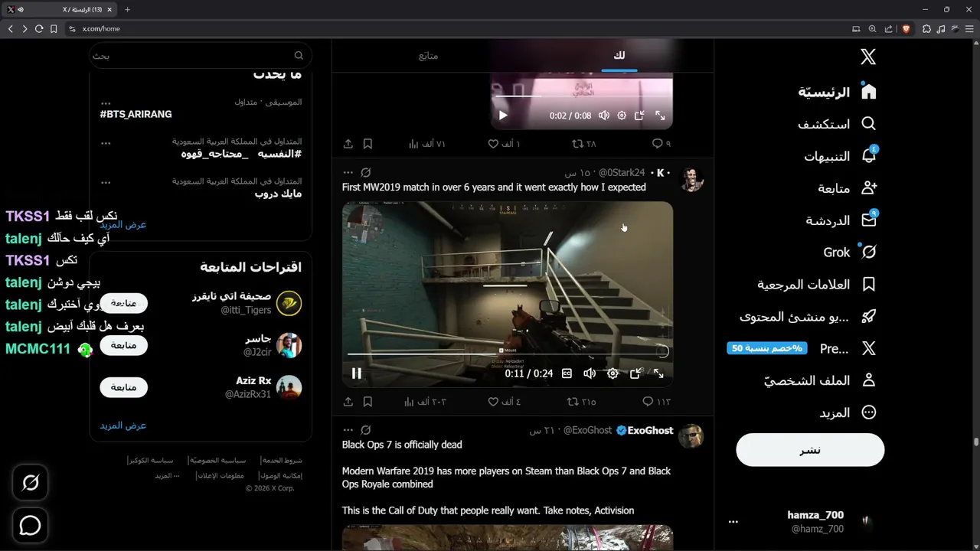Image resolution: width=980 pixels, height=551 pixels.
Task: Open options dots for مايك دروب trend
Action: 106,182
